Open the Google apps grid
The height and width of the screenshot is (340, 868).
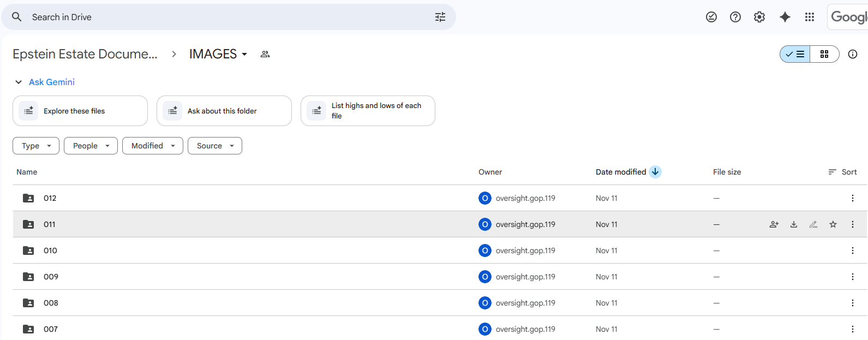coord(810,17)
